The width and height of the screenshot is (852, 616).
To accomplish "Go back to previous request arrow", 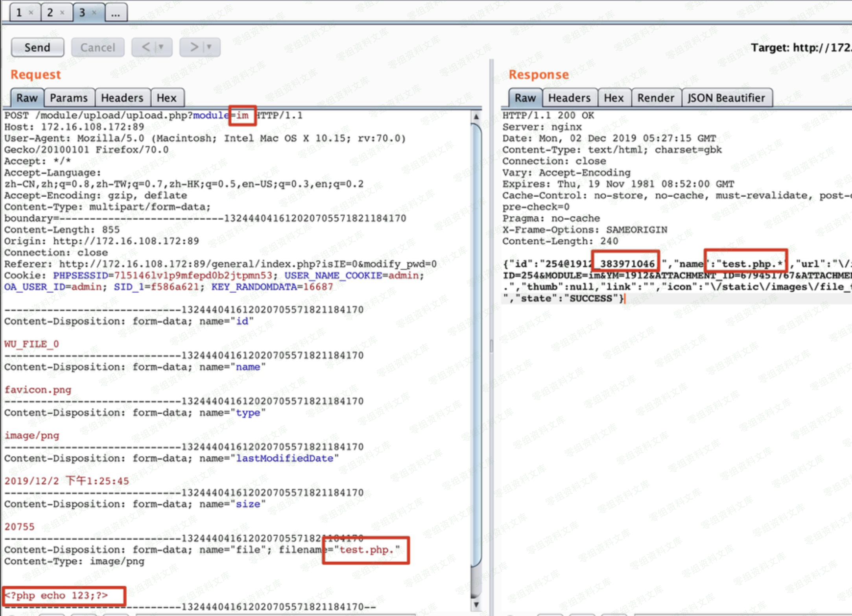I will tap(146, 47).
